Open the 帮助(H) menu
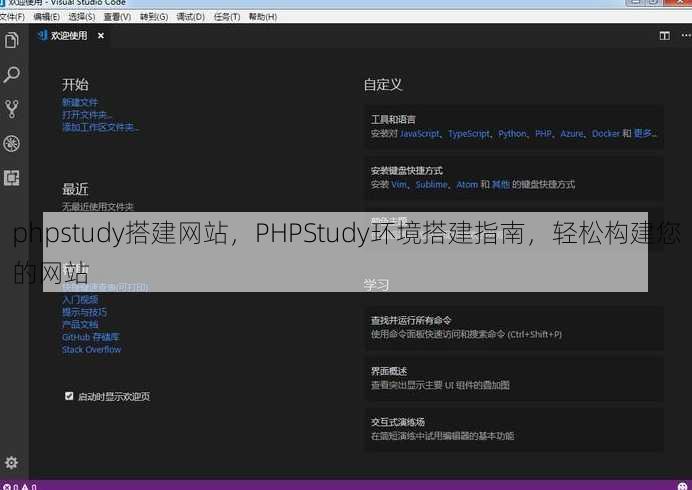This screenshot has width=692, height=490. (263, 17)
